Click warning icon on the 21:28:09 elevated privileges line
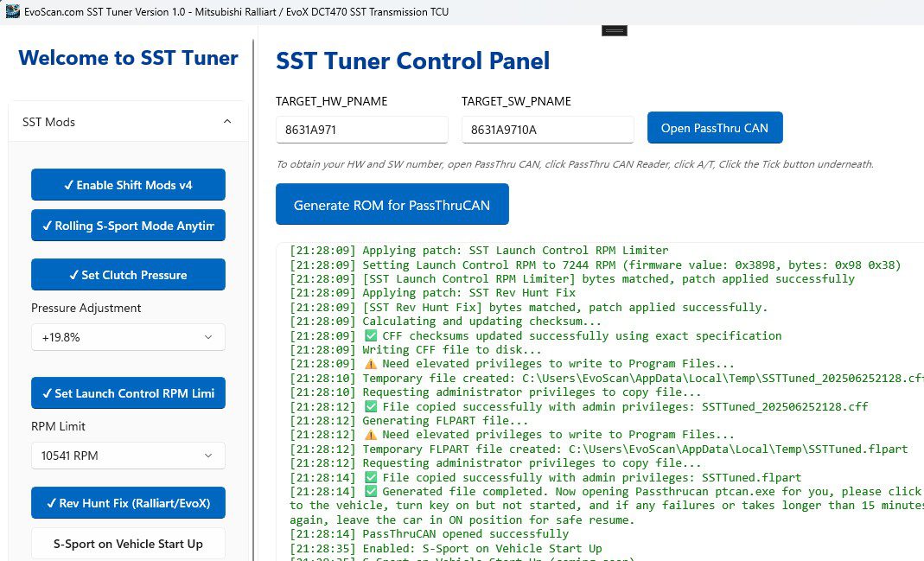The image size is (924, 561). click(371, 364)
